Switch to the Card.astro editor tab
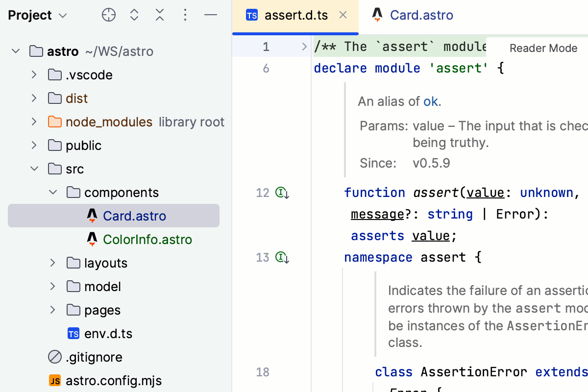588x392 pixels. 421,15
